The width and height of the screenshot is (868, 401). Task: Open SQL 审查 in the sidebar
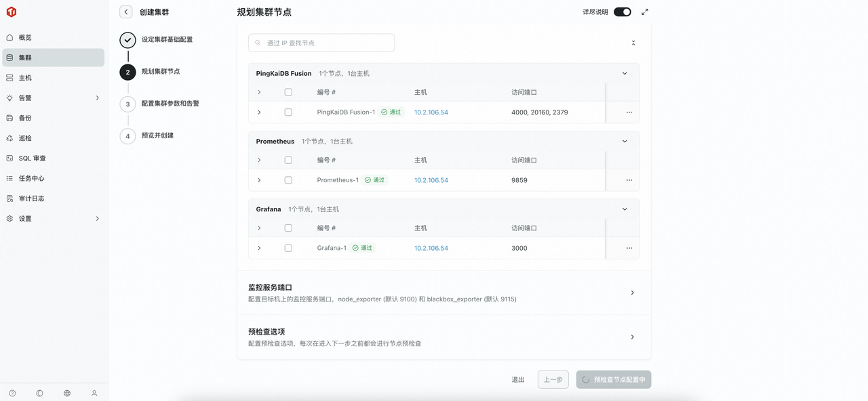coord(32,159)
